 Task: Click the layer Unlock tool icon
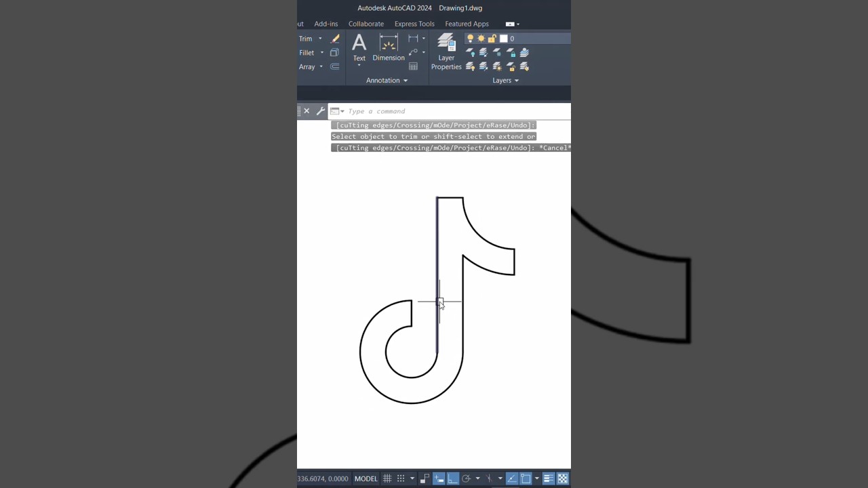point(511,66)
